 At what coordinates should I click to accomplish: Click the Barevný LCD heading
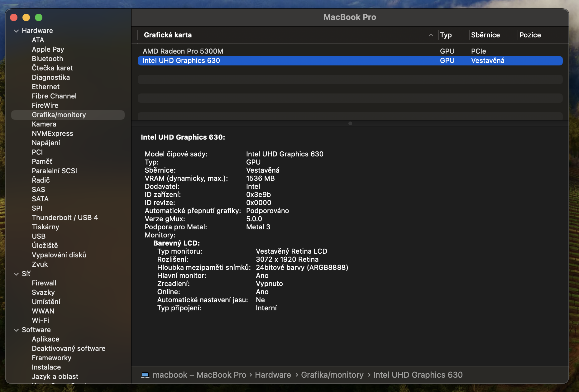[x=176, y=243]
